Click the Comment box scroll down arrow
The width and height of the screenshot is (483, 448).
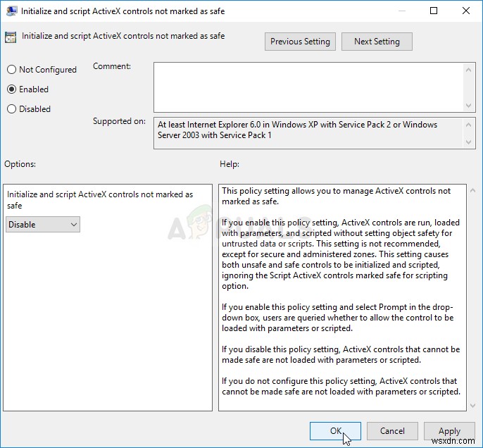coord(468,106)
